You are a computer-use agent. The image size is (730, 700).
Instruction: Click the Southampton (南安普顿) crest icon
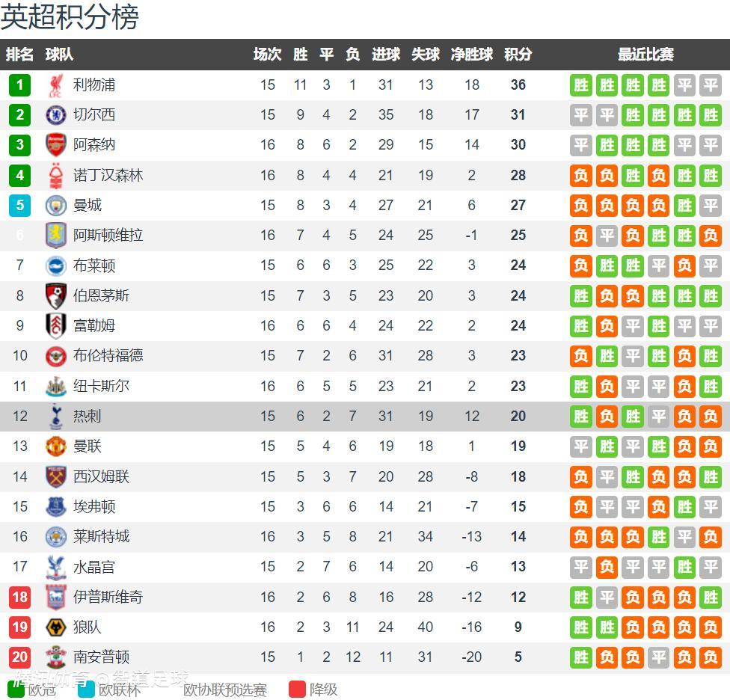55,657
